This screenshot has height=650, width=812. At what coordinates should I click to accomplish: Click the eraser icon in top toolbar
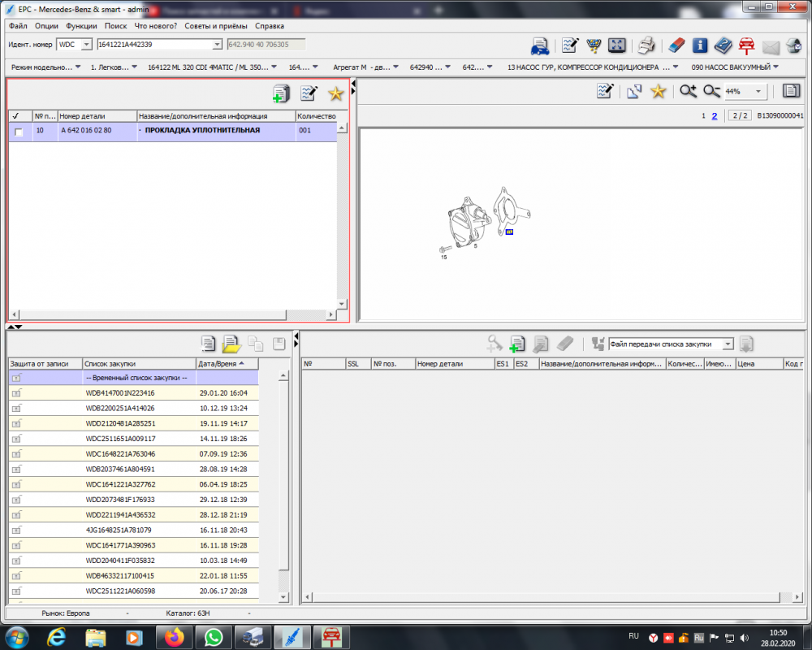pos(676,45)
